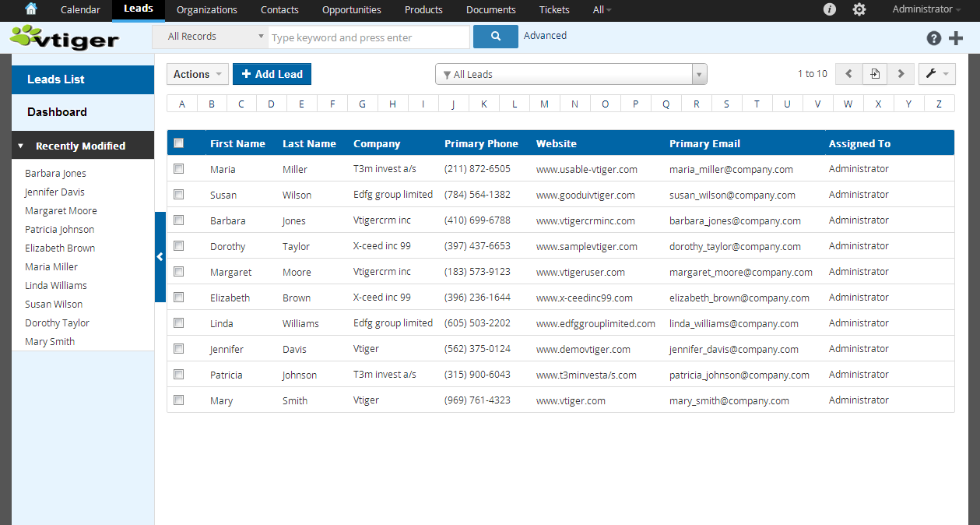The height and width of the screenshot is (525, 980).
Task: Open the Advanced search link
Action: pos(545,36)
